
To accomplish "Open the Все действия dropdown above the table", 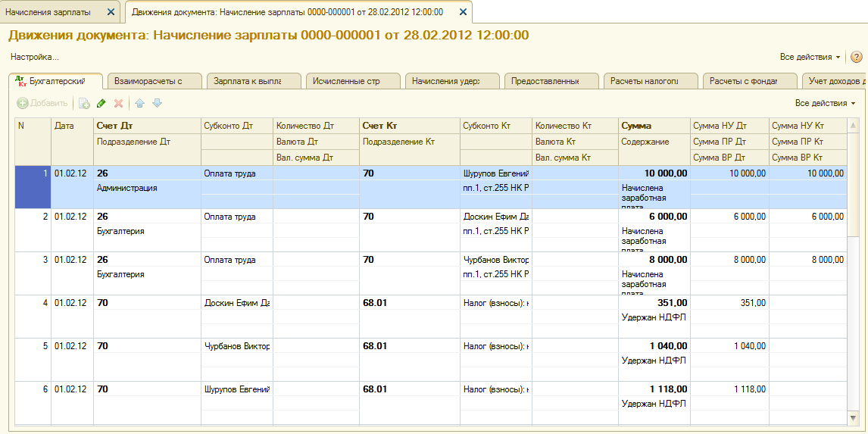I will 825,103.
